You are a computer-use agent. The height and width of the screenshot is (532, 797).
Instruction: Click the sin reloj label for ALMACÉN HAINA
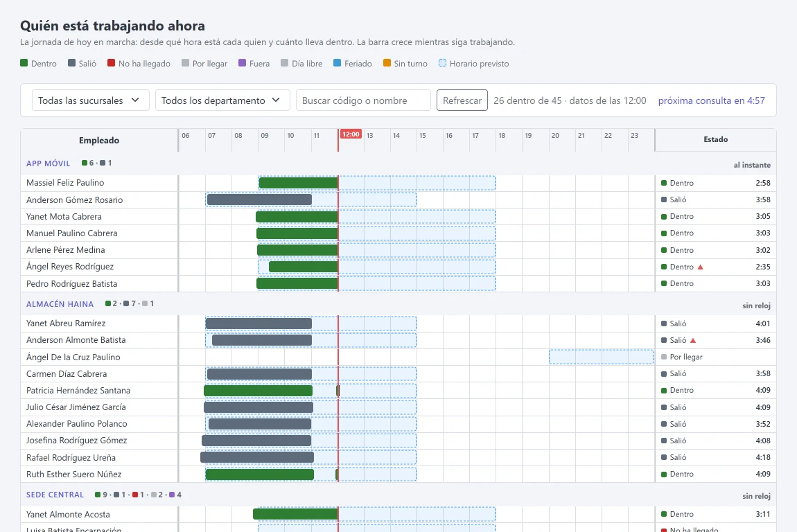pos(756,305)
